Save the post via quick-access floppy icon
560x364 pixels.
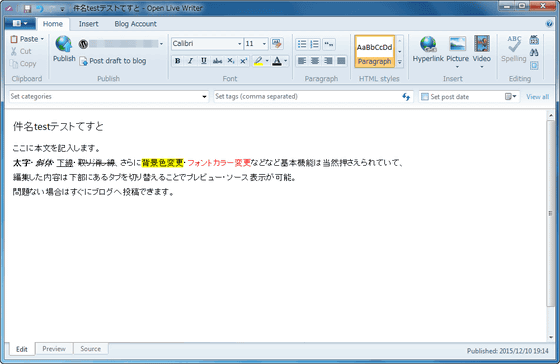pyautogui.click(x=28, y=8)
